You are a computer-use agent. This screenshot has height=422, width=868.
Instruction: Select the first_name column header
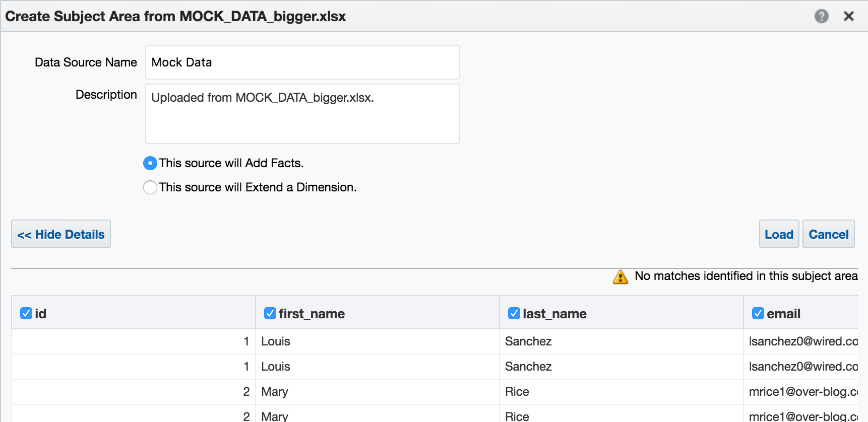click(x=312, y=314)
